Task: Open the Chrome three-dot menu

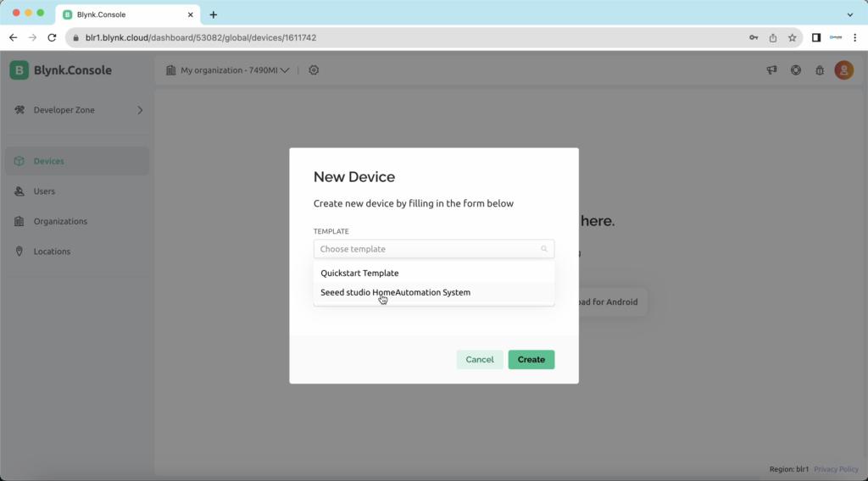Action: pos(855,37)
